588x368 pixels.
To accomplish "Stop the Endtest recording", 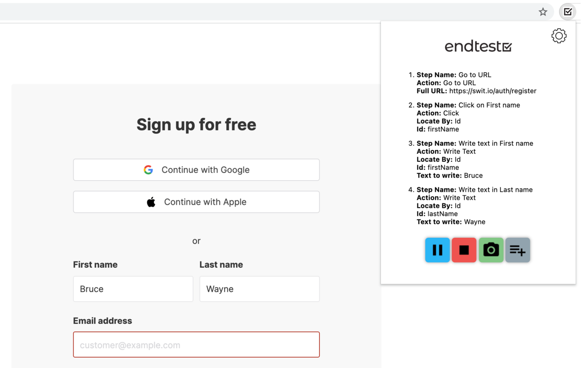I will pyautogui.click(x=464, y=250).
